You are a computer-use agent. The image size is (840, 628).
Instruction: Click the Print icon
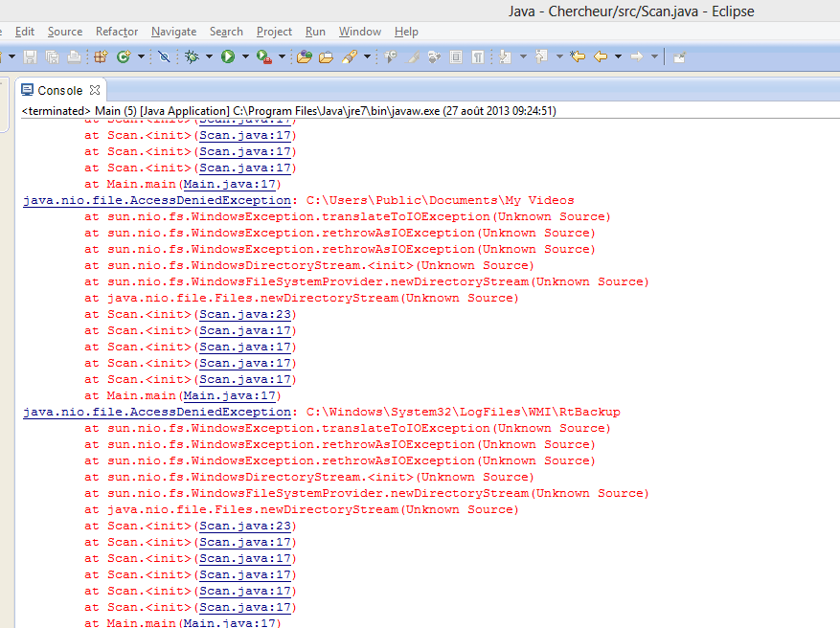(72, 56)
